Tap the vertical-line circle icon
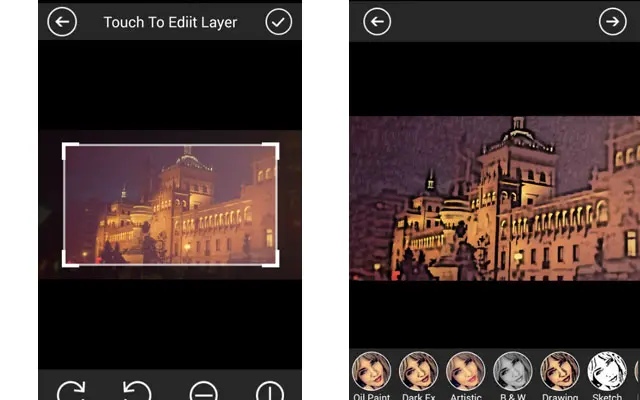This screenshot has height=400, width=640. [269, 391]
